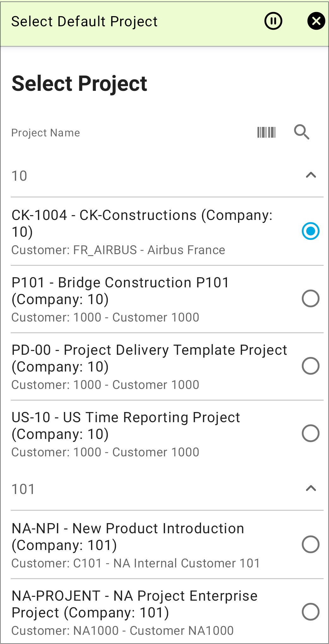Click the US-10 US Time Reporting Project title
Screen dimensions: 329x644
click(126, 425)
